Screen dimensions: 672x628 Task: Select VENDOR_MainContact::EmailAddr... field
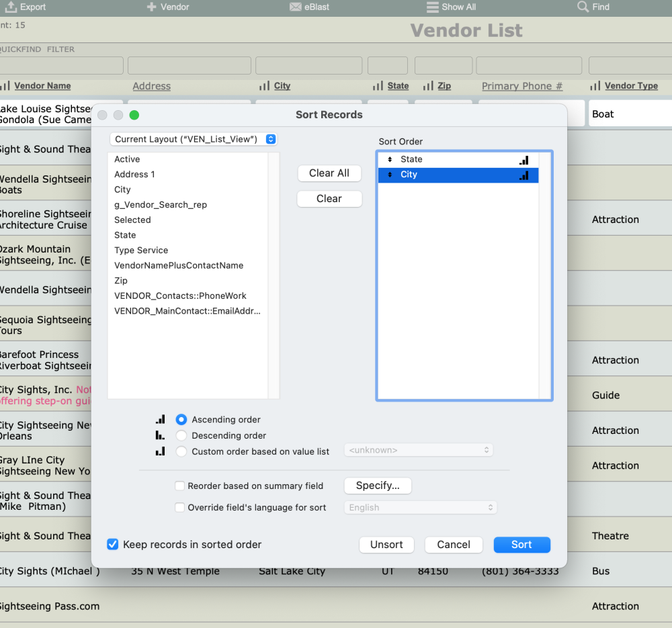coord(187,311)
